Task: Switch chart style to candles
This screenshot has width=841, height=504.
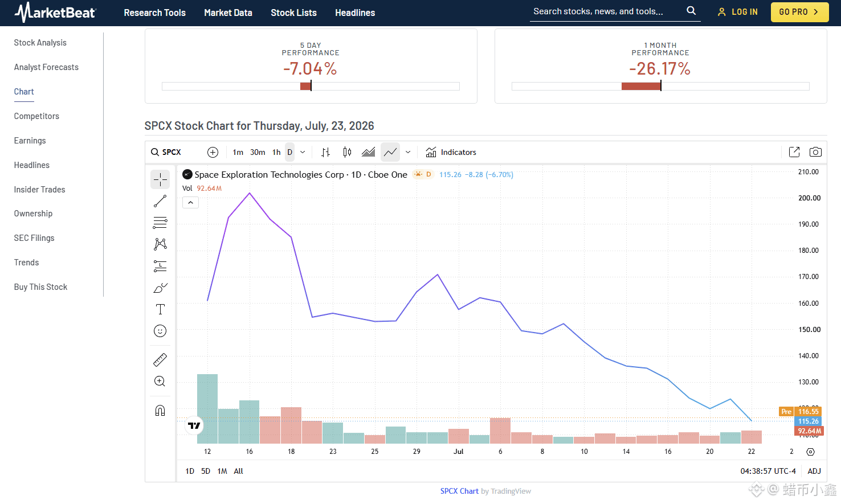Action: pyautogui.click(x=347, y=152)
